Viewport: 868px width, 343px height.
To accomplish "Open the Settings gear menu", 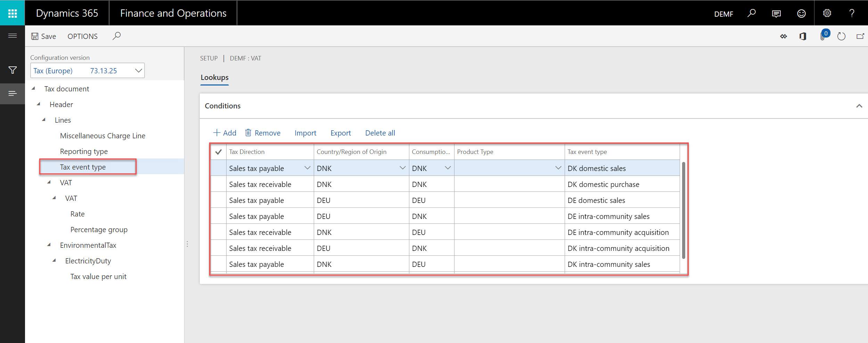I will coord(827,13).
